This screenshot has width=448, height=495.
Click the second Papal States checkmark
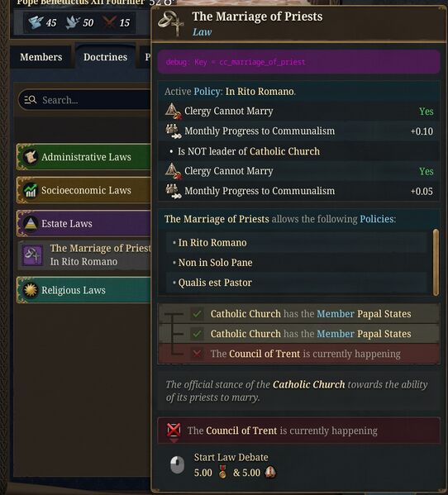click(197, 334)
